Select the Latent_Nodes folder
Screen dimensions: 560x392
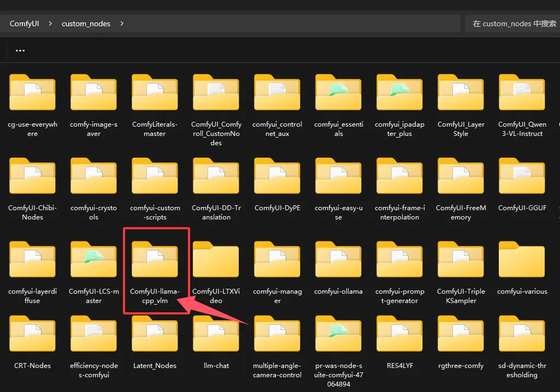pos(155,334)
